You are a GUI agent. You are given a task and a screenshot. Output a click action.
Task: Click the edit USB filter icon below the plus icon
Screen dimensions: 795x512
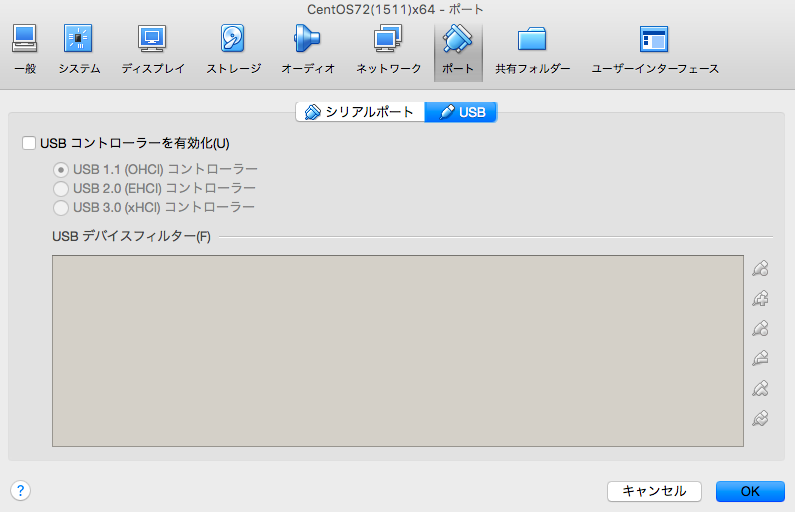click(x=760, y=328)
